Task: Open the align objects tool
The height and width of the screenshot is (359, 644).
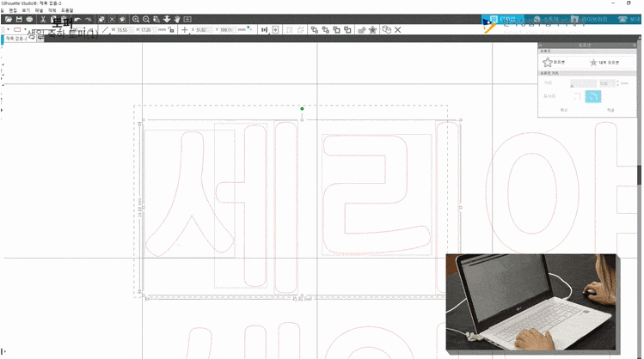Action: (x=264, y=29)
